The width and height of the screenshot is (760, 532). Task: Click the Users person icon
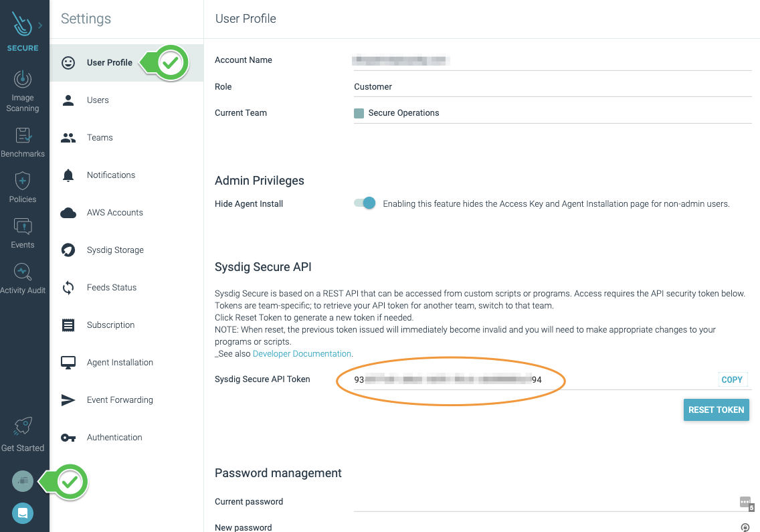(68, 100)
